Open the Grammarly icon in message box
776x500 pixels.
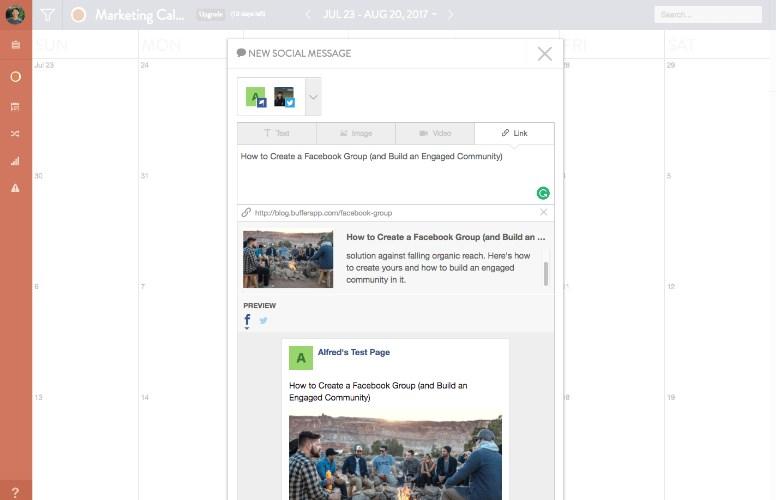pyautogui.click(x=543, y=193)
